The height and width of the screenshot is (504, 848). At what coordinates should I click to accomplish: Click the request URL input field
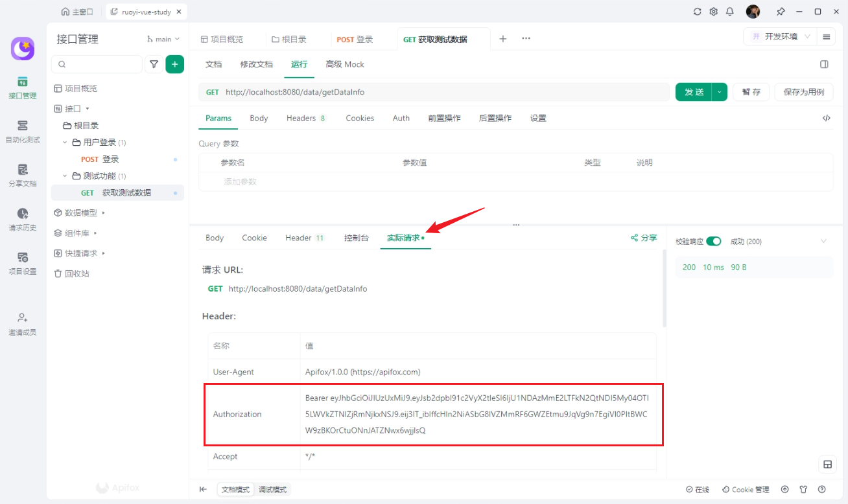point(441,92)
